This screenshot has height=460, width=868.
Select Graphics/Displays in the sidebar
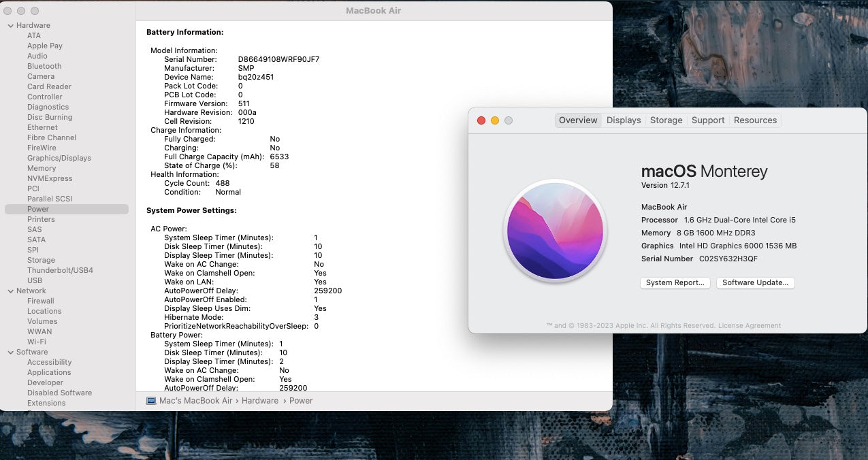[59, 159]
